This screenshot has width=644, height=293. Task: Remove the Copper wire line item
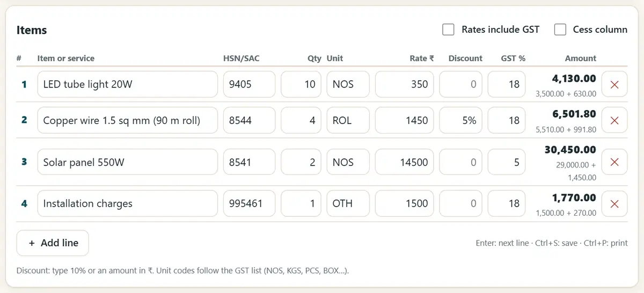(x=614, y=120)
